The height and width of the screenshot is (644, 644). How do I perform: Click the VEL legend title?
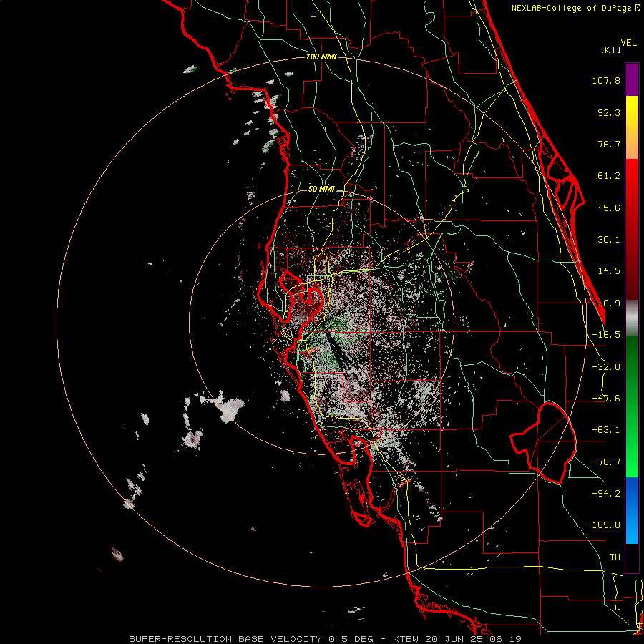coord(628,43)
